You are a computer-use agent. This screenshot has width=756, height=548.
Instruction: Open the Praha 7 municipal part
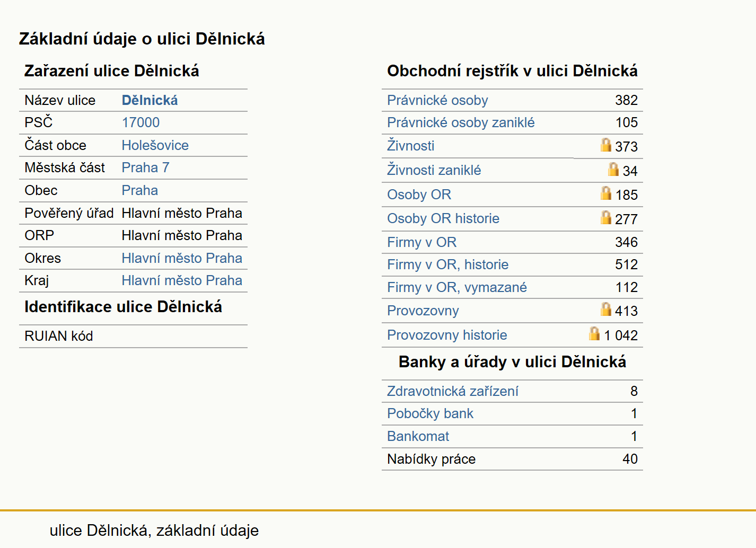(145, 167)
